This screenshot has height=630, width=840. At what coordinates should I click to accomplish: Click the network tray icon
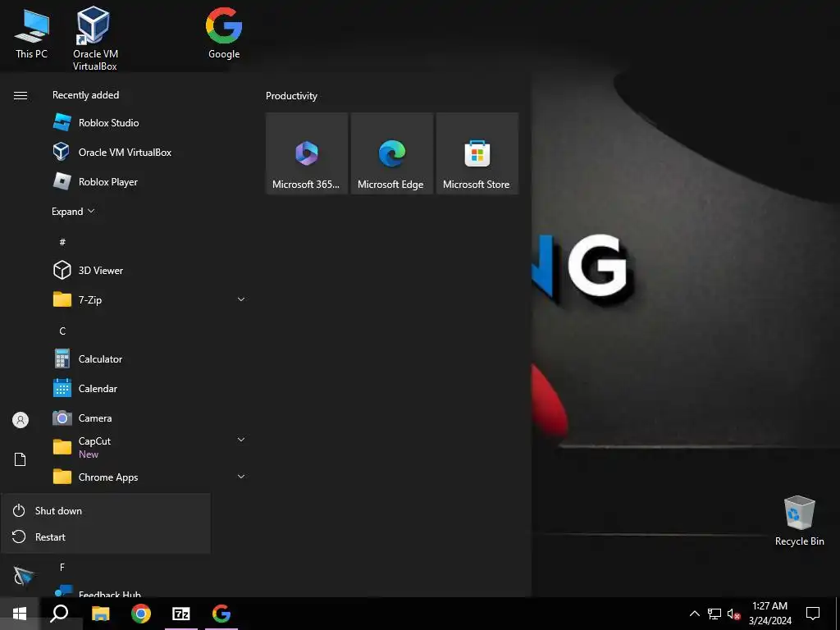(x=714, y=614)
